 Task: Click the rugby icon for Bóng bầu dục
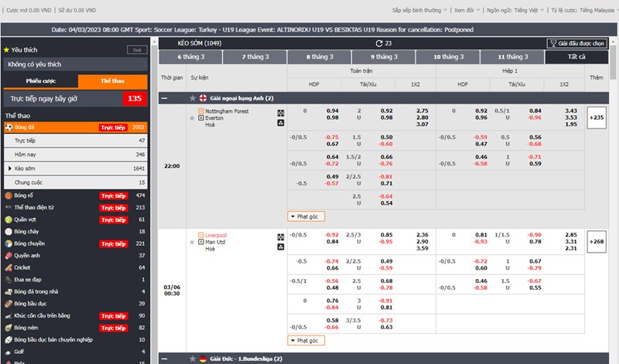9,304
